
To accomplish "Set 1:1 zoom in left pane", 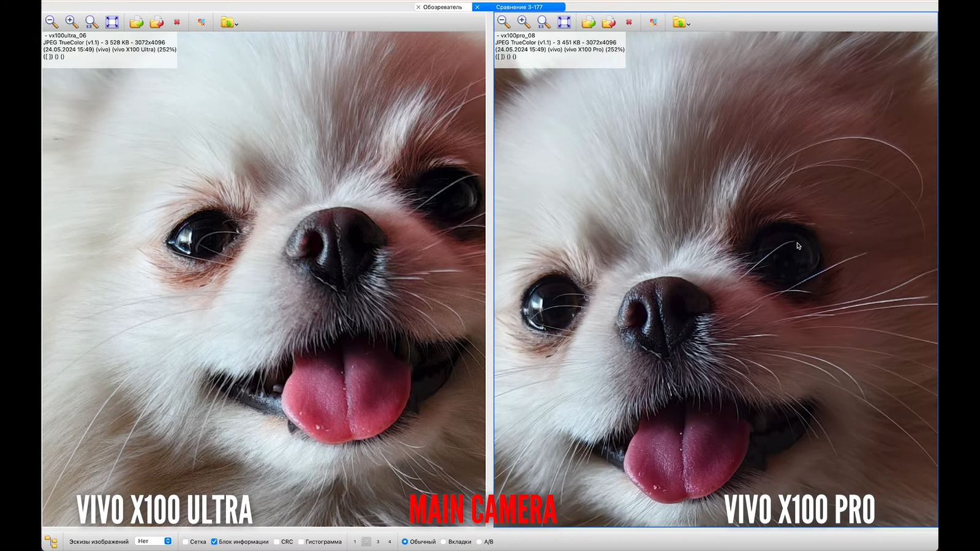I will 92,22.
